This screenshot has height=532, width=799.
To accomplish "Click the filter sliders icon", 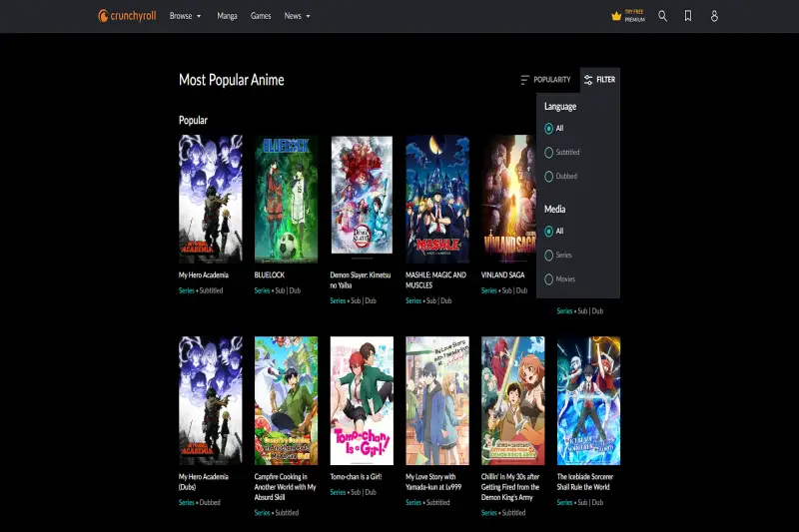I will click(x=588, y=80).
